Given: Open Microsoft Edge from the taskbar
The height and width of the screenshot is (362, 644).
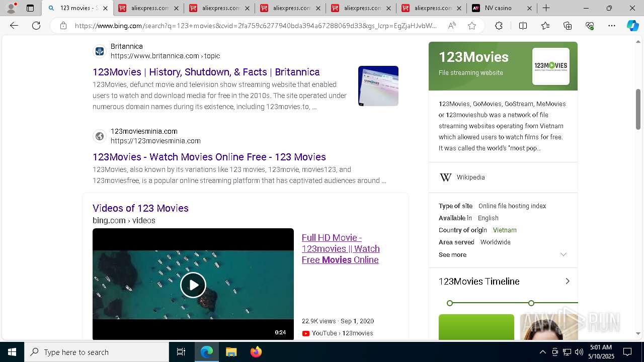Looking at the screenshot, I should [x=207, y=352].
